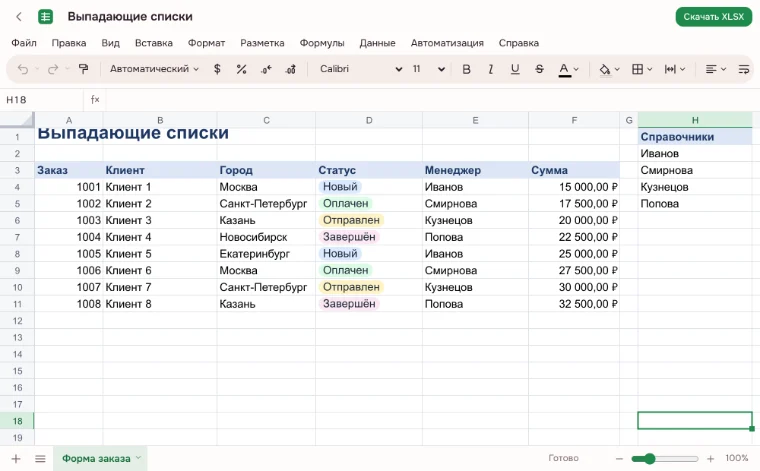The height and width of the screenshot is (471, 760).
Task: Apply percent format icon
Action: (241, 69)
